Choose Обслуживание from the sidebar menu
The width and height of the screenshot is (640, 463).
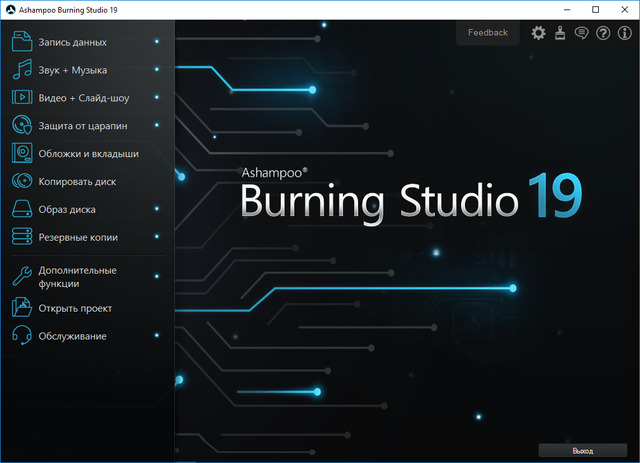coord(73,336)
